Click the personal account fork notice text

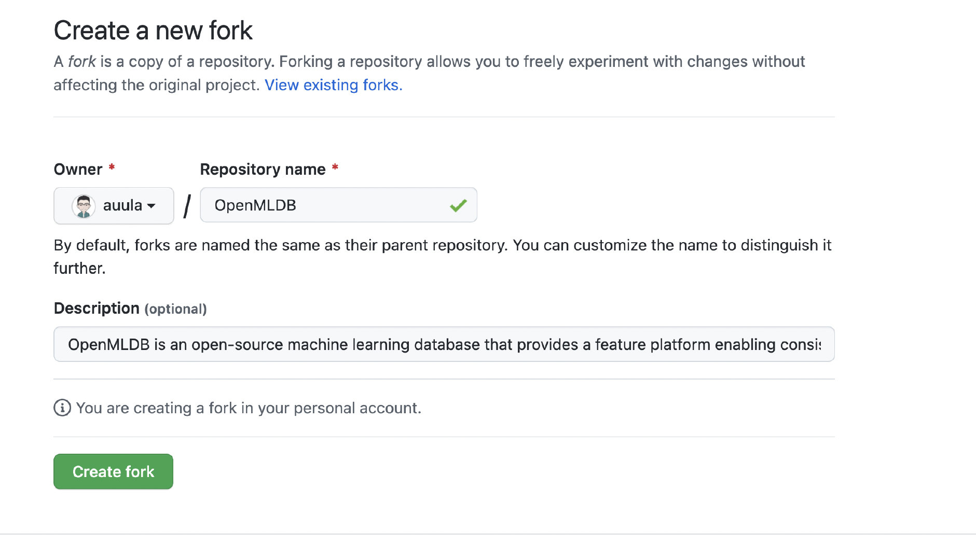click(x=249, y=408)
